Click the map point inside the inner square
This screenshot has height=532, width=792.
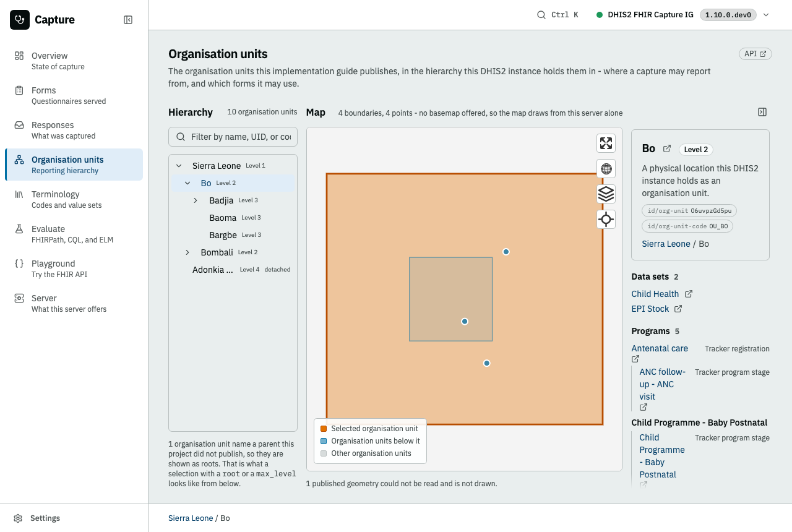(465, 322)
